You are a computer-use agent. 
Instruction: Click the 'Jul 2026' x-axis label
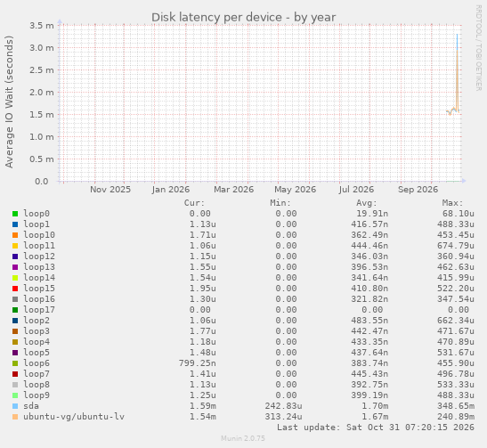point(356,190)
